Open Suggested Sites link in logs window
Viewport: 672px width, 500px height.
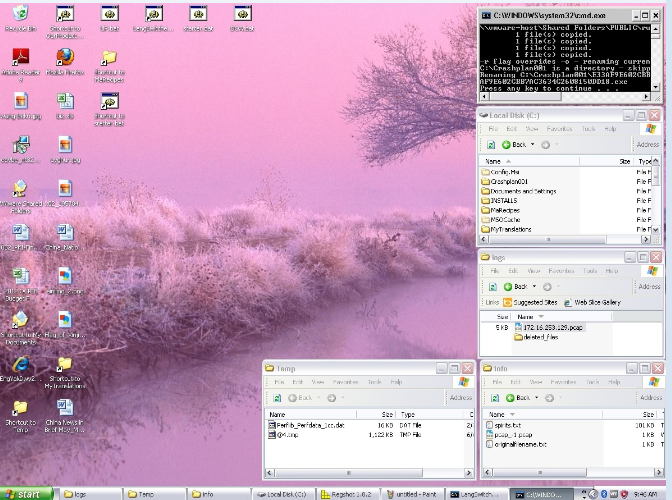(x=530, y=302)
